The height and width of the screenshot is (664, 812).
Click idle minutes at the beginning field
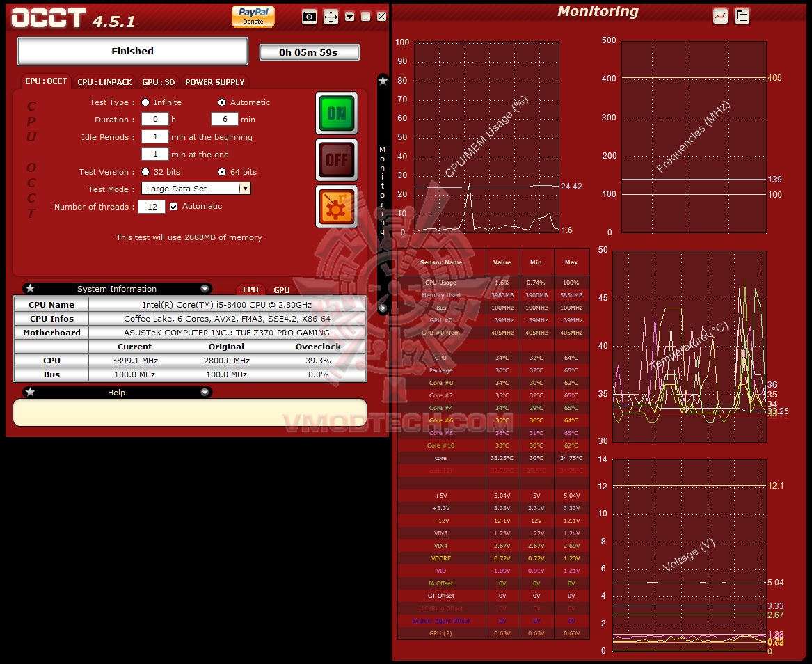coord(155,136)
